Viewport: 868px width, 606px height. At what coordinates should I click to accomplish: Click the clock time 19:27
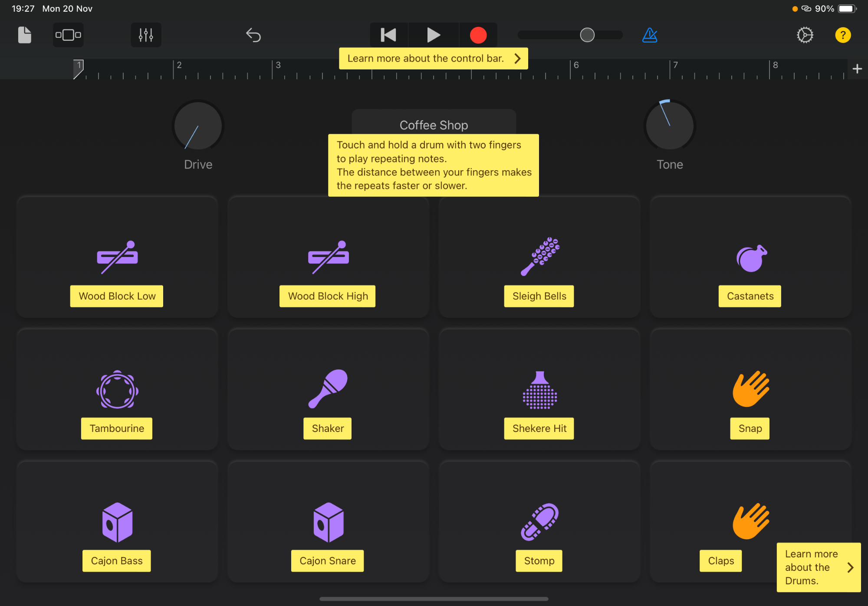coord(23,9)
